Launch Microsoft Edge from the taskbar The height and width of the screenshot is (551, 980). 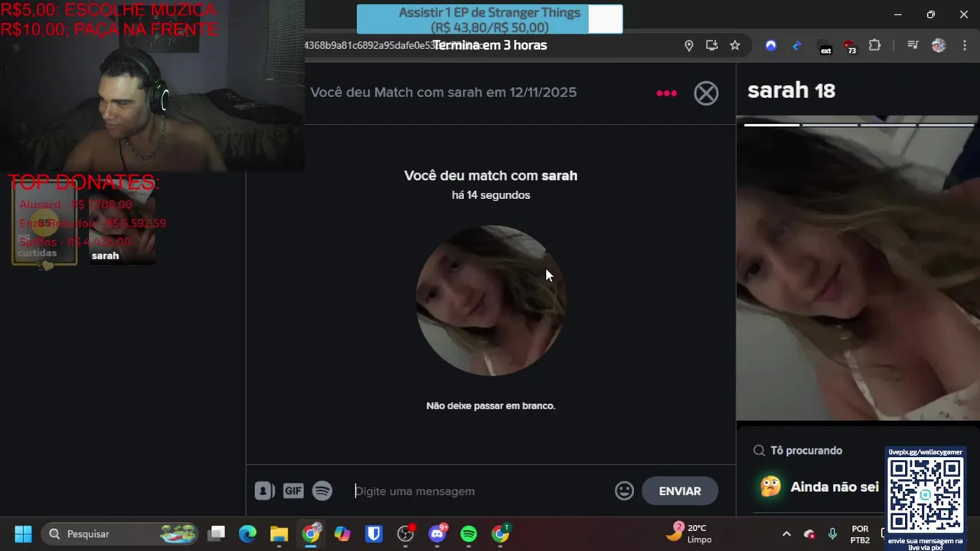(247, 533)
